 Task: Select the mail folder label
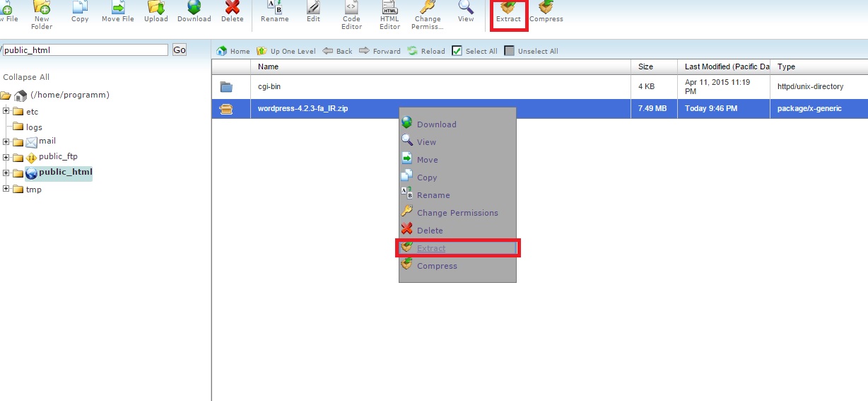point(47,141)
